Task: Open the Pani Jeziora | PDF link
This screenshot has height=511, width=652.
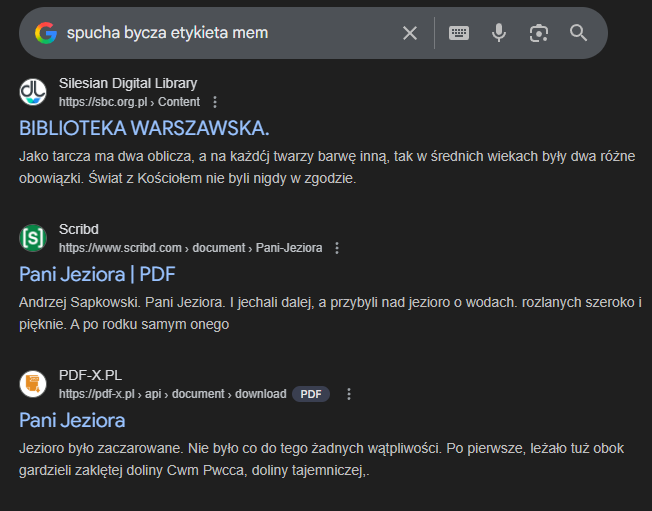Action: [97, 274]
